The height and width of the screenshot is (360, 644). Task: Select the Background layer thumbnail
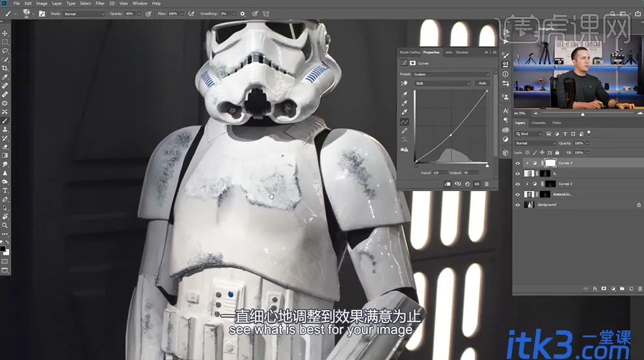pos(529,205)
